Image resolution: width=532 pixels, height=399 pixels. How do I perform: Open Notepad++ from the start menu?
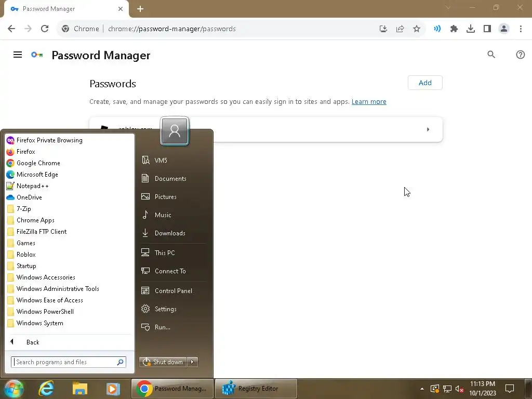[x=28, y=186]
